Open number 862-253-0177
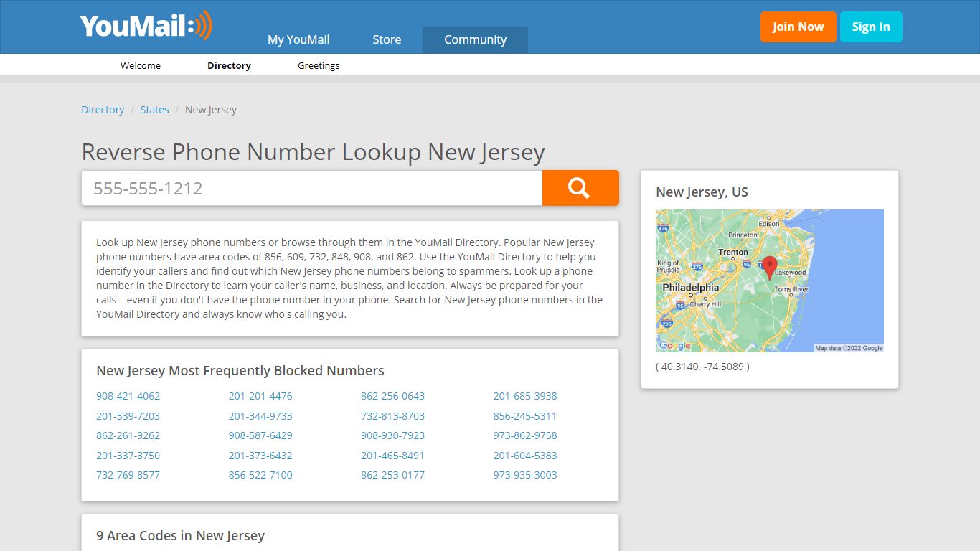Screen dimensions: 980x551 tap(392, 475)
